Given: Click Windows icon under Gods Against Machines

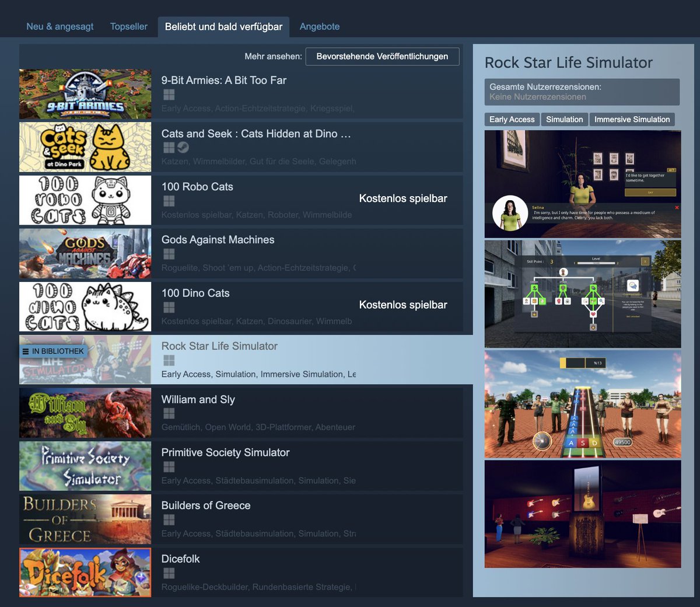Looking at the screenshot, I should pyautogui.click(x=169, y=254).
